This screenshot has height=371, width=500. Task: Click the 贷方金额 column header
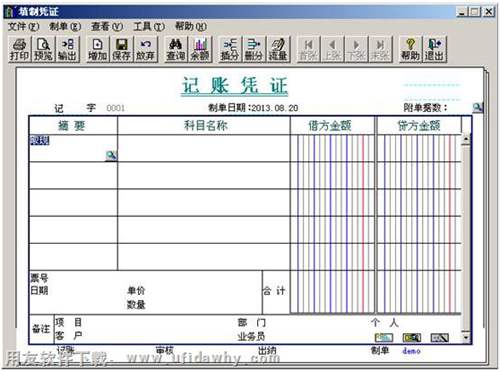(x=419, y=126)
